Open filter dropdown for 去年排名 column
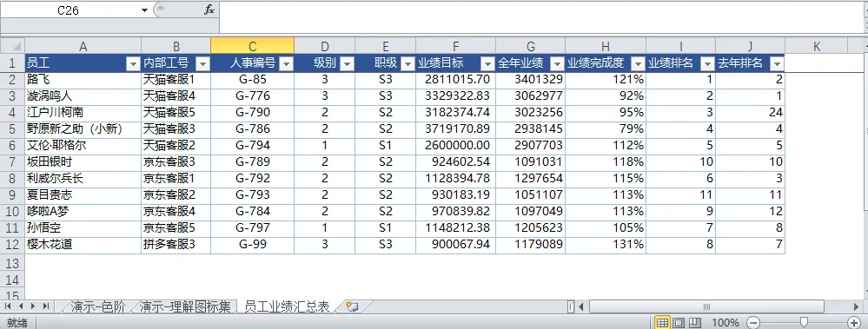868x329 pixels. click(x=778, y=63)
